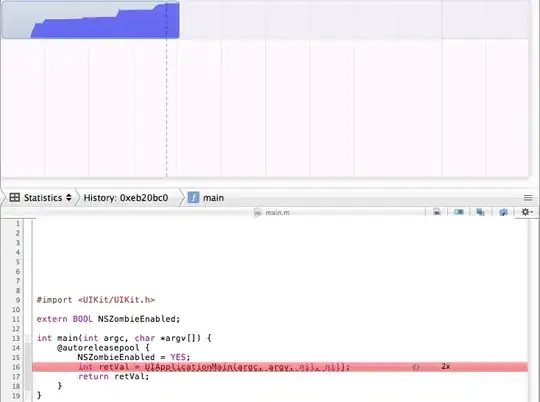Screen dimensions: 540x402
Task: Click the file icon in source toolbar
Action: (x=437, y=212)
